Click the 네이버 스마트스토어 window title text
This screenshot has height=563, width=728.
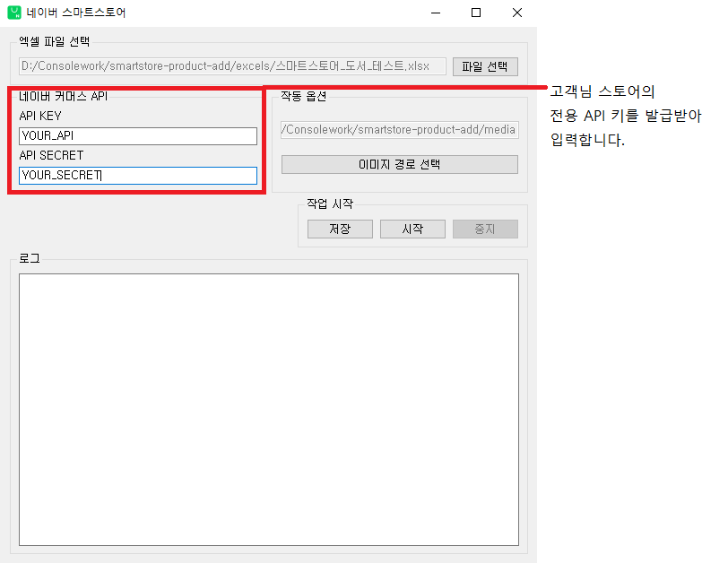pyautogui.click(x=76, y=13)
